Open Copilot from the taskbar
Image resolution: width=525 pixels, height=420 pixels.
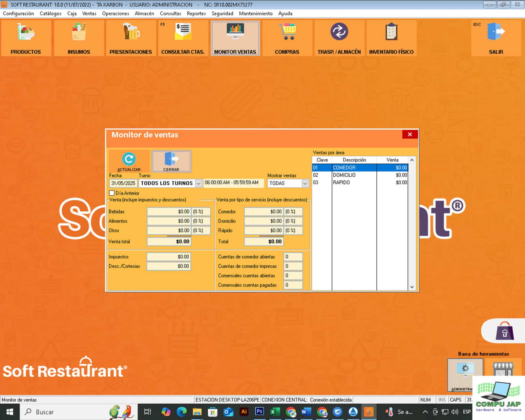coord(166,412)
